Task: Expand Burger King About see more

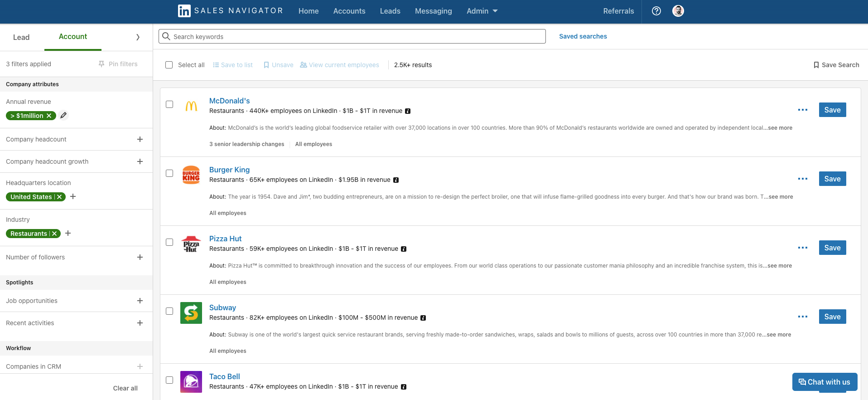Action: [x=781, y=197]
